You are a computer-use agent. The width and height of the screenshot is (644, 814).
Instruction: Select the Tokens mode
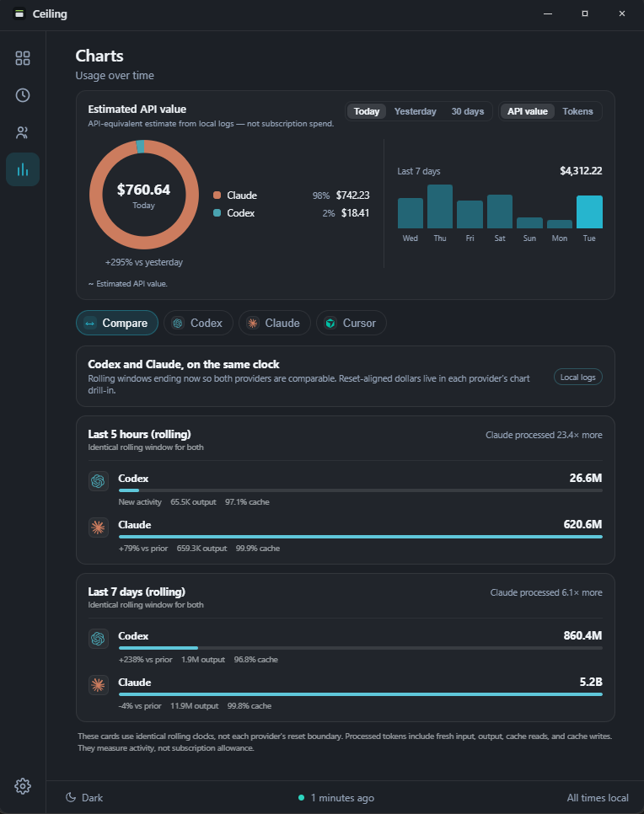click(577, 111)
